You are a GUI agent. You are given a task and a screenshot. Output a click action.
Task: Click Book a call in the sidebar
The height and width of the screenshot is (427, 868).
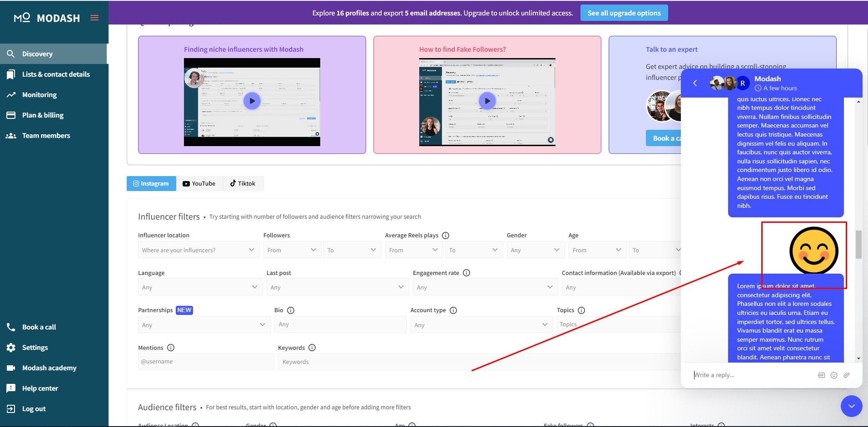coord(54,327)
